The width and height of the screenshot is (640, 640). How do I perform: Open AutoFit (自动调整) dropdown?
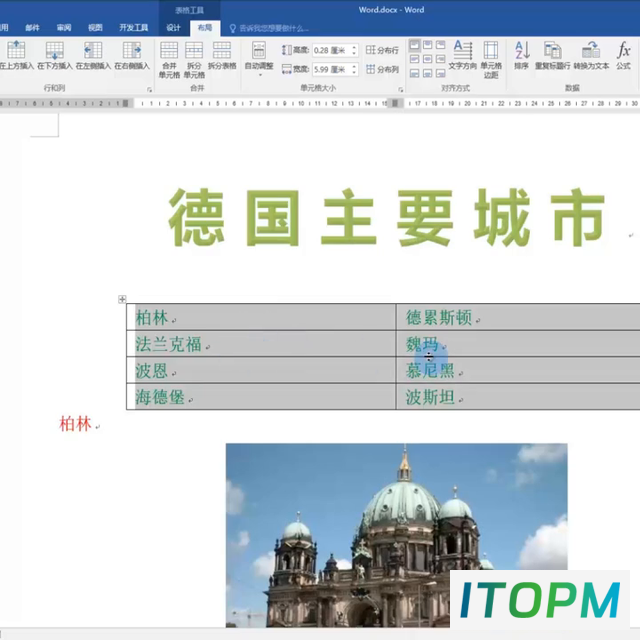pyautogui.click(x=259, y=59)
